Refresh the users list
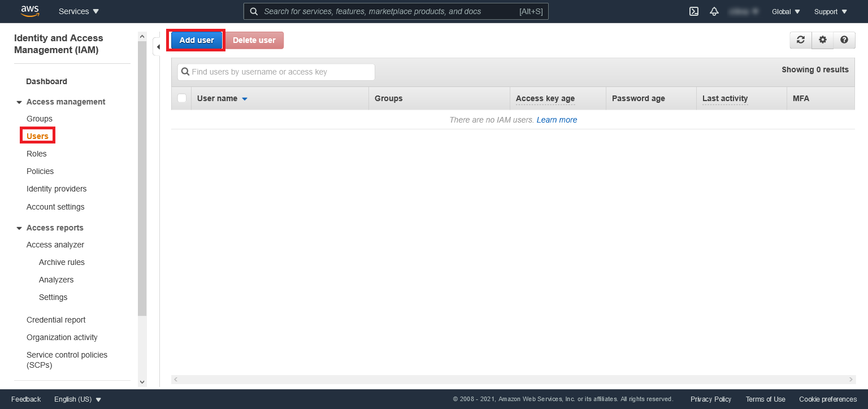868x409 pixels. click(x=801, y=40)
